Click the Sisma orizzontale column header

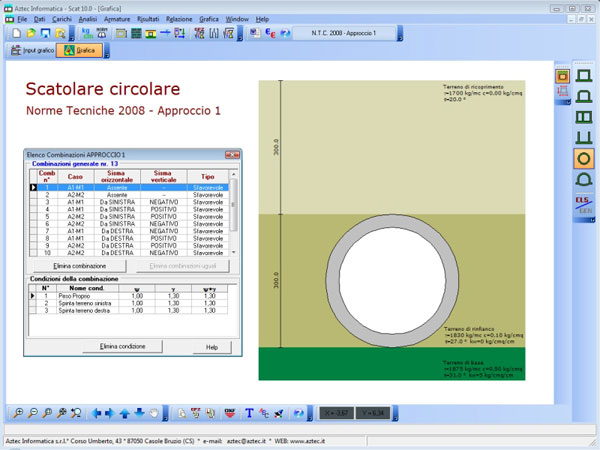pyautogui.click(x=117, y=176)
